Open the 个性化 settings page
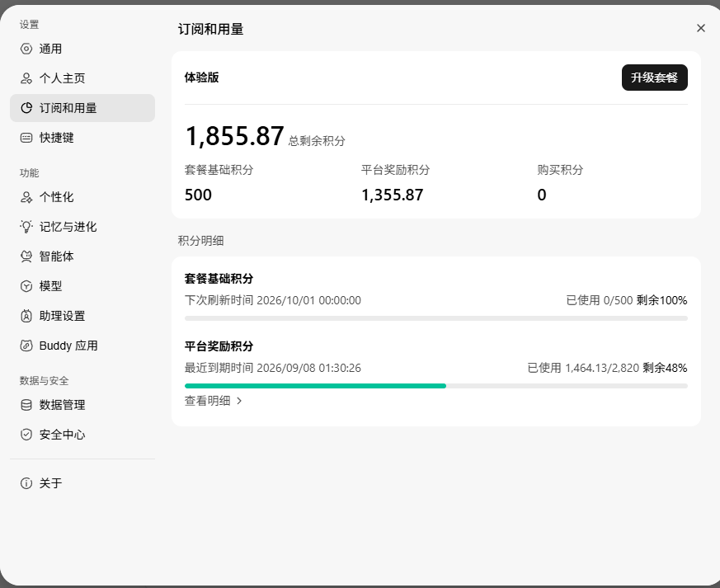The height and width of the screenshot is (588, 720). [82, 197]
